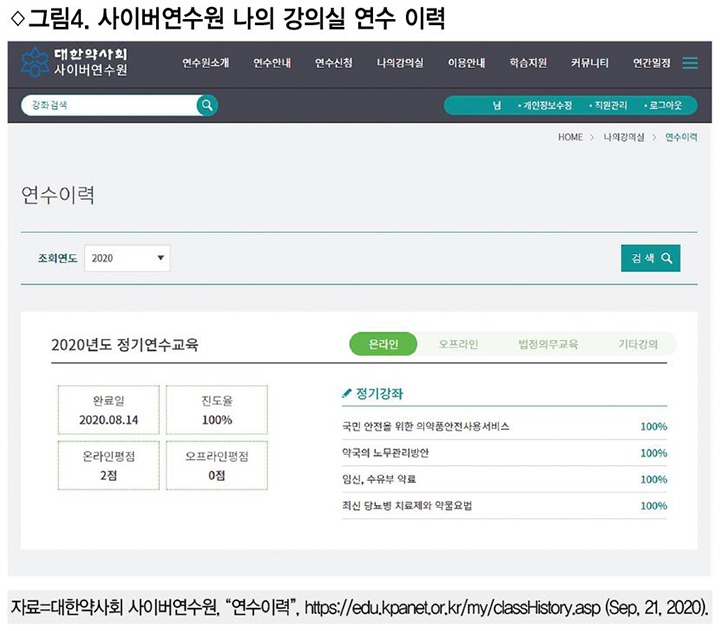
Task: Click 연수이력 in the breadcrumb
Action: [681, 137]
